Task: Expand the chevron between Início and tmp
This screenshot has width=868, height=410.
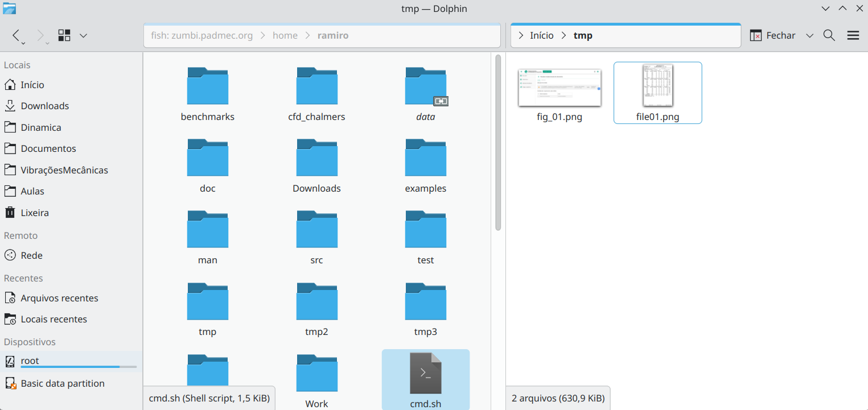Action: coord(563,35)
